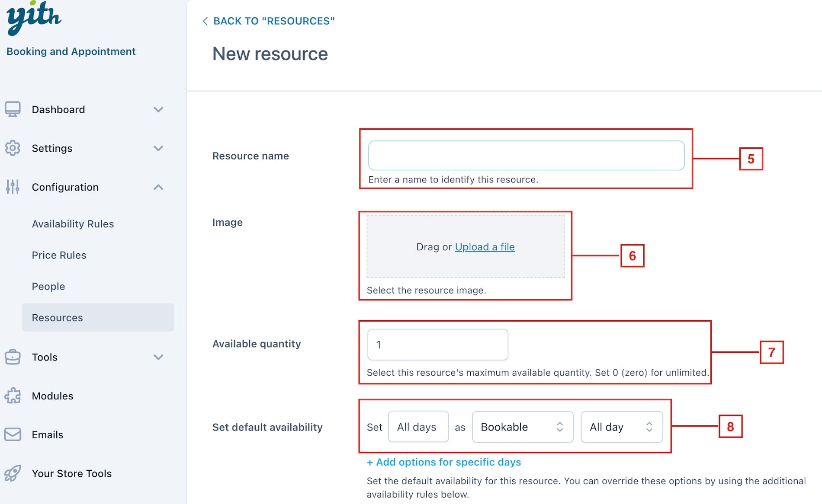The image size is (822, 504).
Task: Open Availability Rules submenu item
Action: click(73, 224)
